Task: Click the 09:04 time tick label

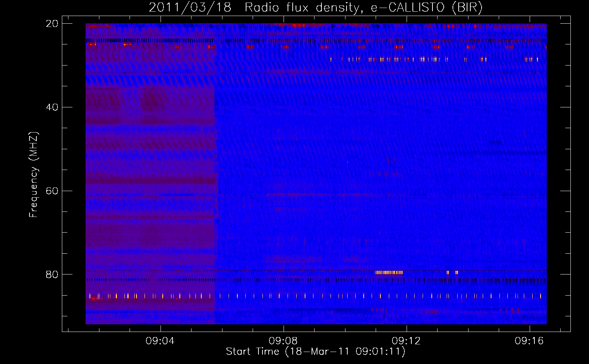Action: tap(160, 341)
